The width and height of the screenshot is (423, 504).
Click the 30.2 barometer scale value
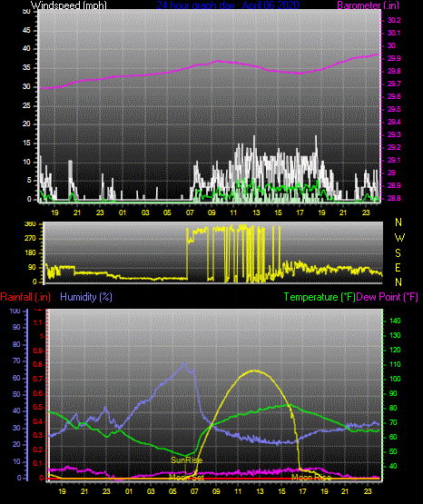point(394,20)
